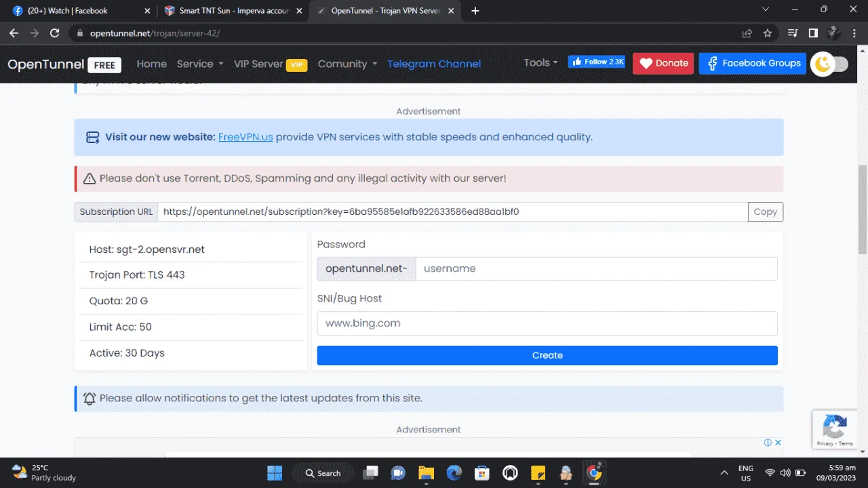The image size is (868, 488).
Task: Open the clock showing 5:59 am
Action: pos(837,472)
